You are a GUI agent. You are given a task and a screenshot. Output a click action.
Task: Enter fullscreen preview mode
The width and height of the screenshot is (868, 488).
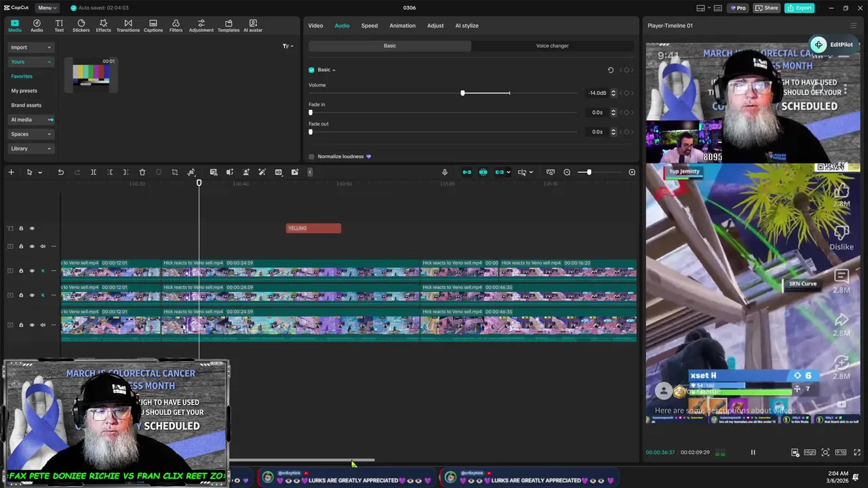(857, 452)
